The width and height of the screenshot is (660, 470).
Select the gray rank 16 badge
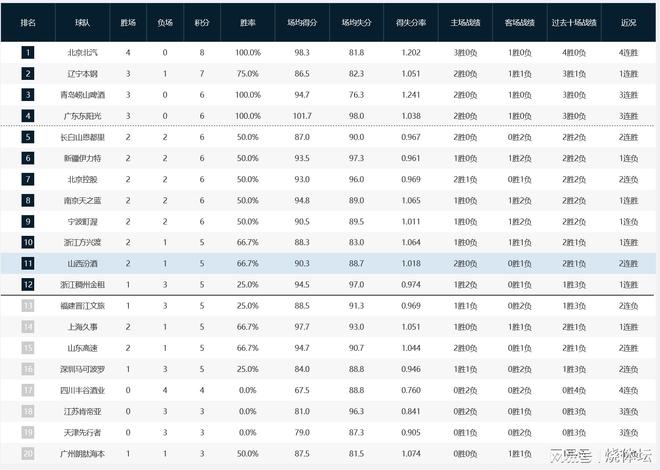point(28,368)
